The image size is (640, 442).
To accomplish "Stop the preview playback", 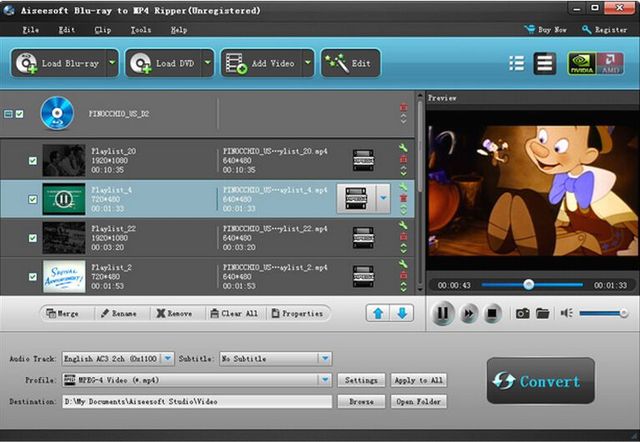I will (492, 313).
